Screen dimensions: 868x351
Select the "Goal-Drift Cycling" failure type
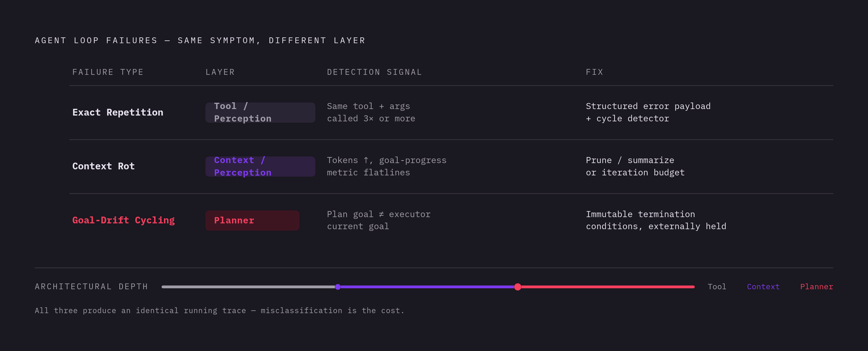coord(123,220)
